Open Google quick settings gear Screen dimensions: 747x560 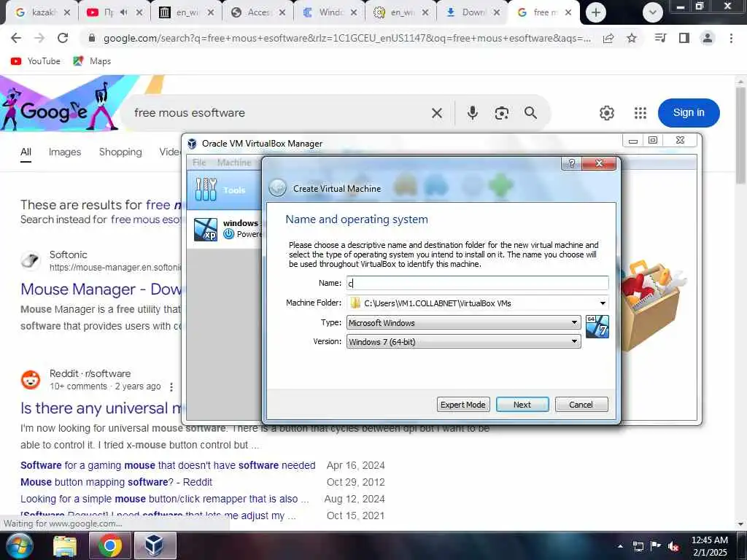point(606,113)
